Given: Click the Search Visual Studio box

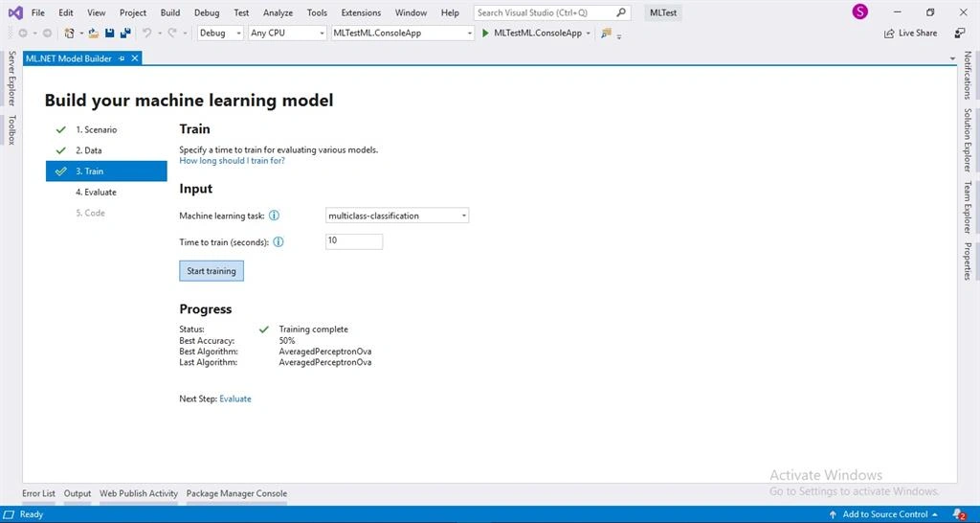Looking at the screenshot, I should 552,12.
